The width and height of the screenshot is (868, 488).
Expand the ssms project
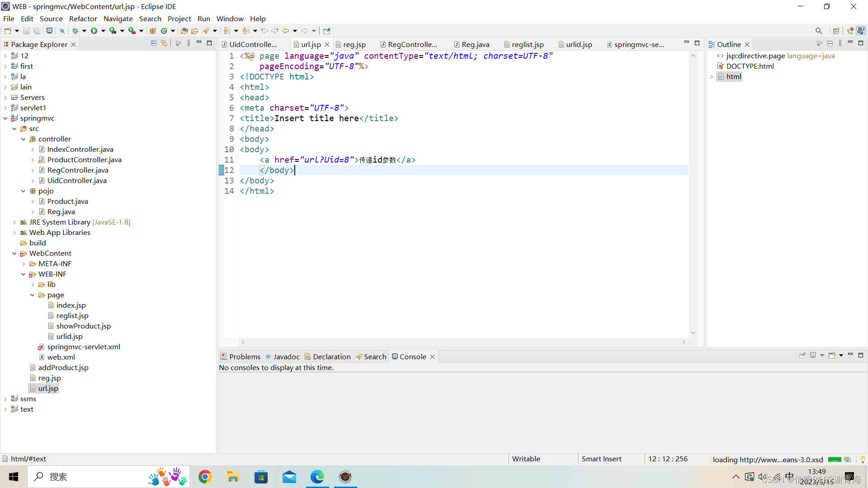coord(5,399)
